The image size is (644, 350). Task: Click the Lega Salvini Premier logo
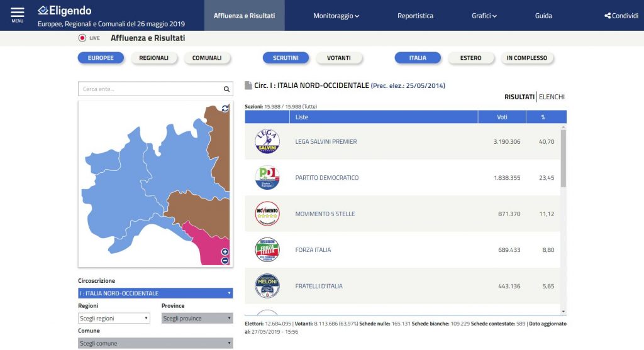tap(267, 141)
